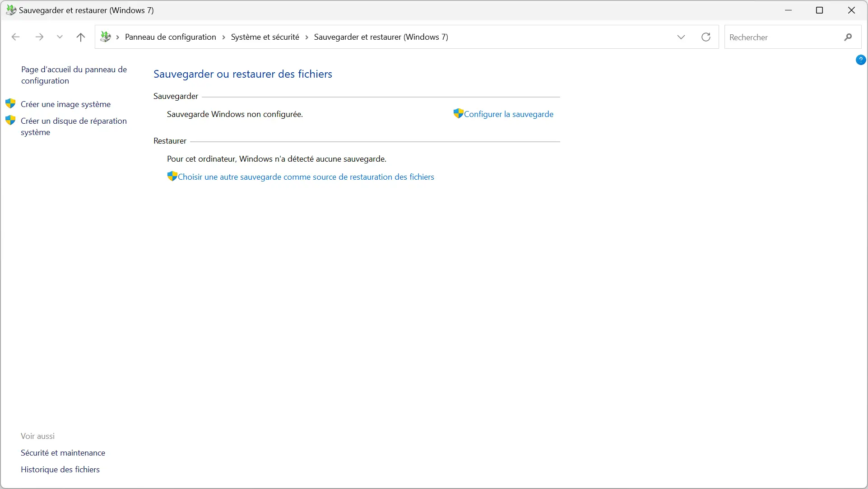Screen dimensions: 868x489
Task: Click the window title bar app icon
Action: tap(11, 10)
